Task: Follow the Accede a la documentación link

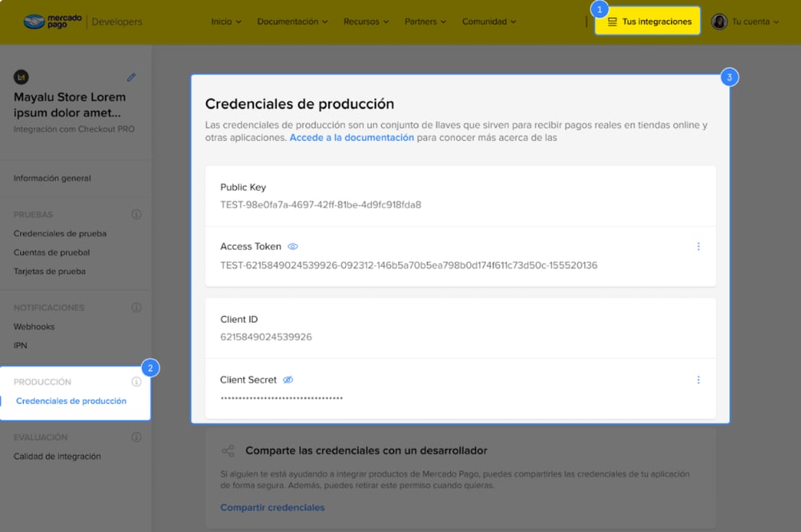Action: pyautogui.click(x=352, y=138)
